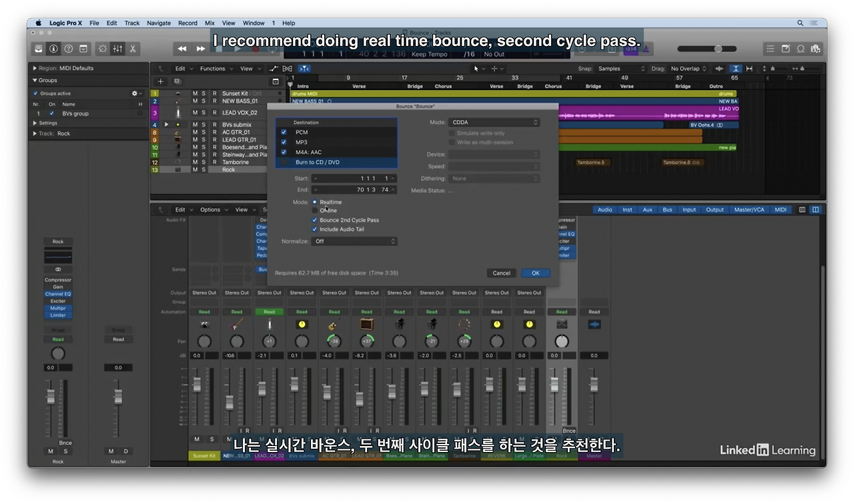
Task: Toggle Include Audio Tail checkbox
Action: (315, 229)
